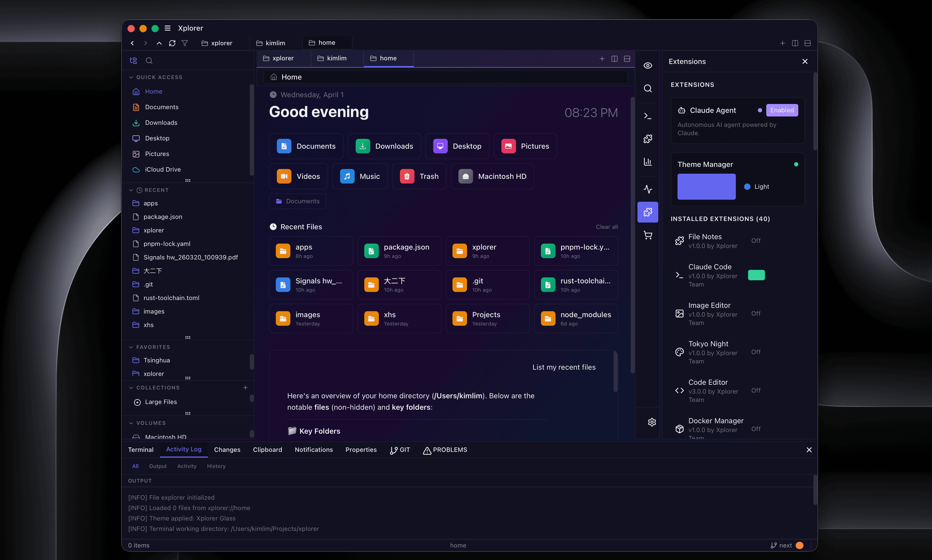Open the filter funnel icon in toolbar

pyautogui.click(x=185, y=43)
